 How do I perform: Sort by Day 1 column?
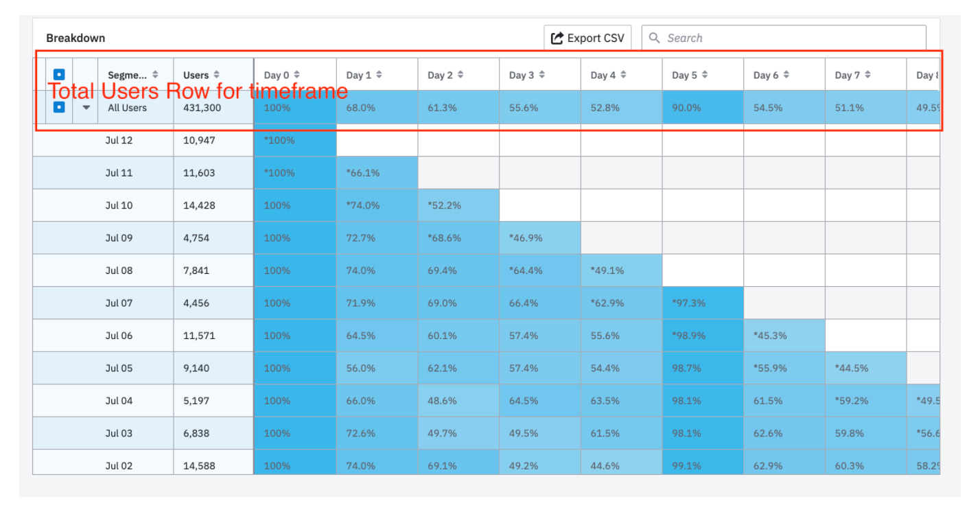coord(364,75)
